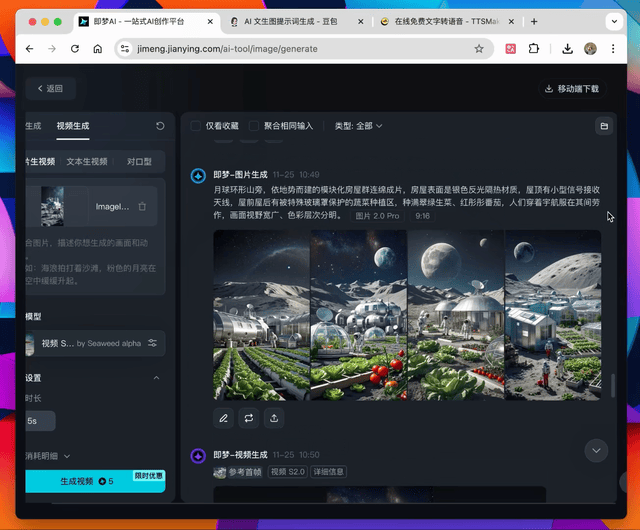Click the blue 即梦-图片生成 avatar icon
Viewport: 640px width, 530px height.
click(198, 176)
